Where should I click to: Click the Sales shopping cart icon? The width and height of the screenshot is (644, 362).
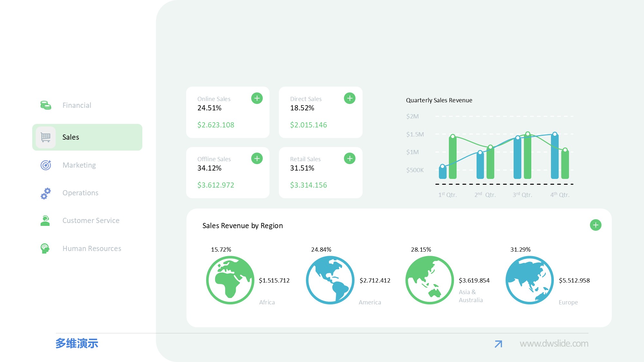click(x=46, y=137)
